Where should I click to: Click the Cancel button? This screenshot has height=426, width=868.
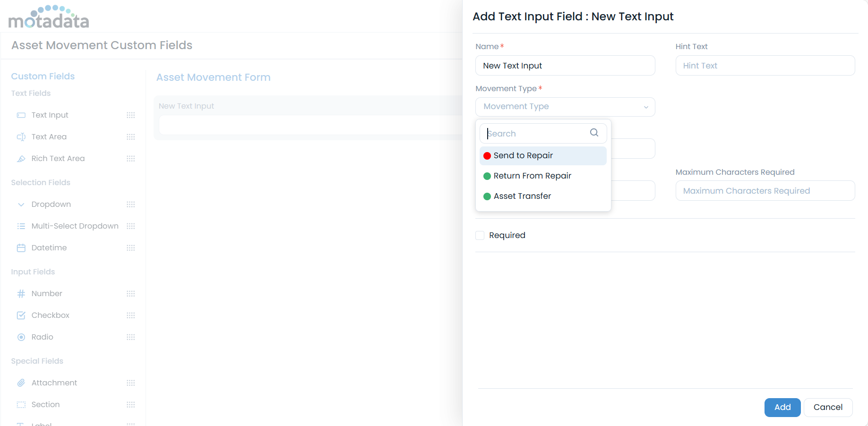(x=828, y=407)
